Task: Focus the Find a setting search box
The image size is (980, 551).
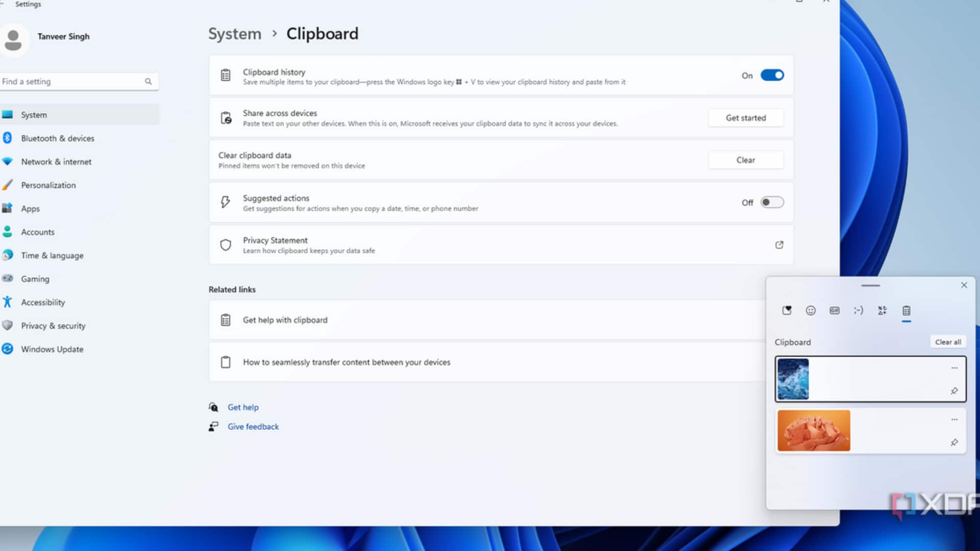Action: click(79, 82)
